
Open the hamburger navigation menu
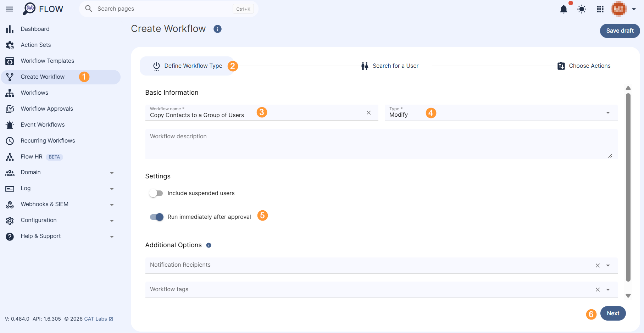click(x=10, y=9)
